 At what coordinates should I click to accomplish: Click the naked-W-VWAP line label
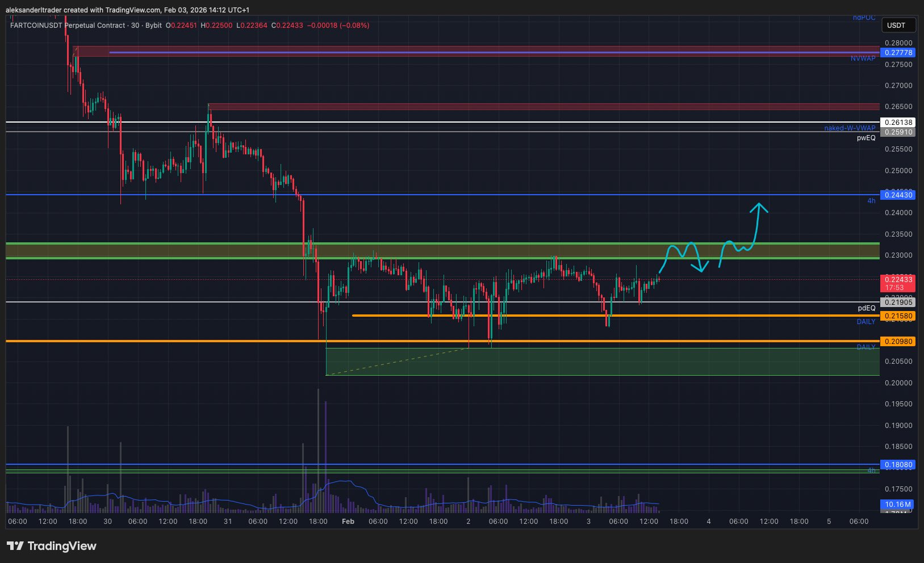pos(850,128)
